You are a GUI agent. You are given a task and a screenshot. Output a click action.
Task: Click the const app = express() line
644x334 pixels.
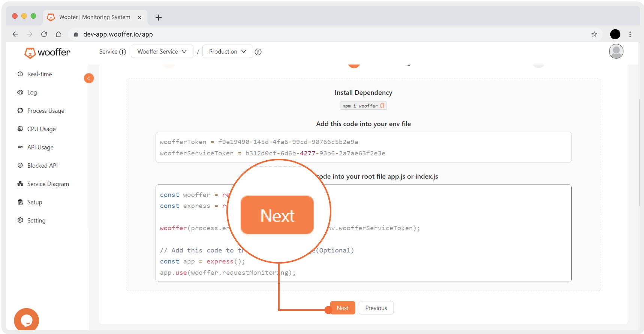click(202, 261)
